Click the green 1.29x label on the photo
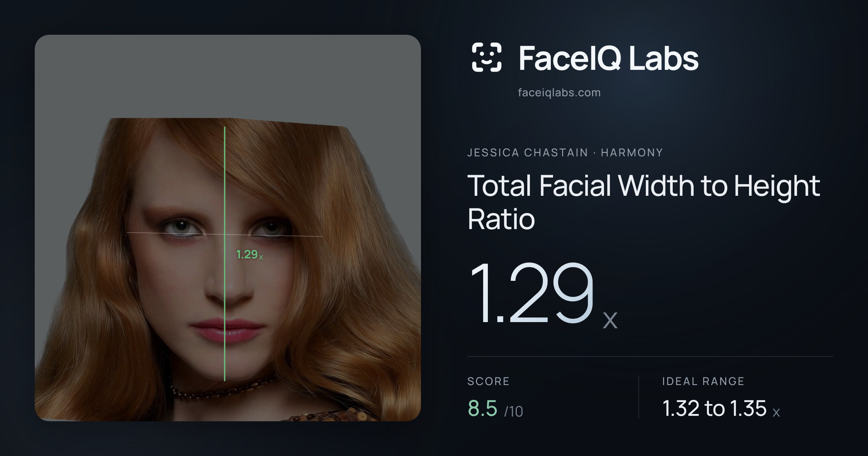This screenshot has width=868, height=456. (250, 254)
